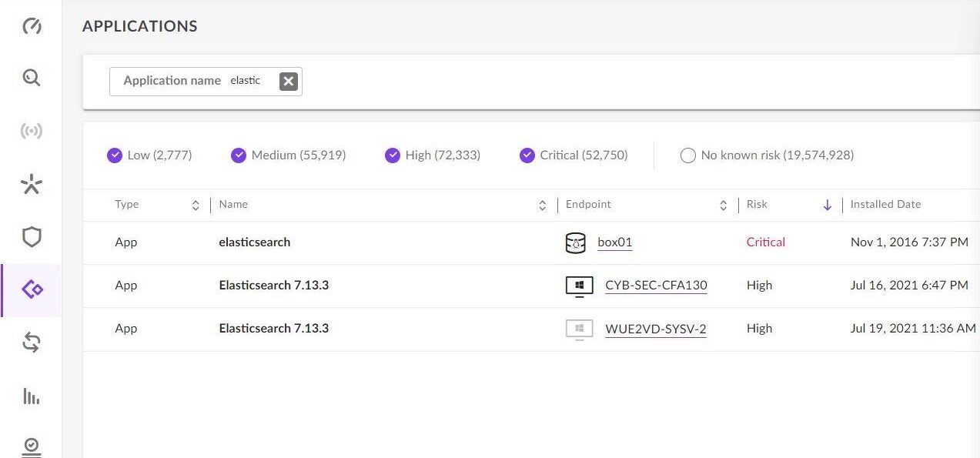This screenshot has height=458, width=980.
Task: Open the dashboard gauge icon in sidebar
Action: tap(32, 26)
